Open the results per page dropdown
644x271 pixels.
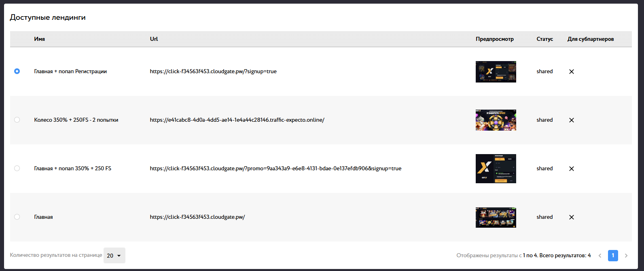114,256
